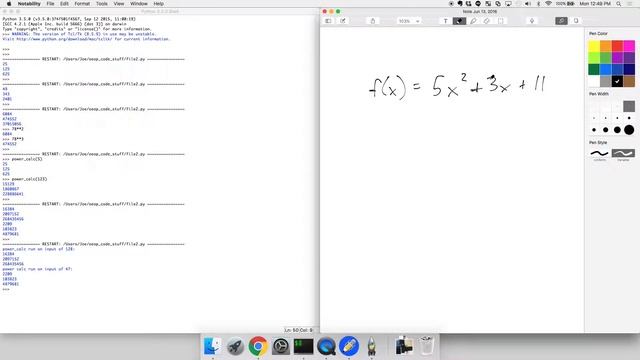Open Notability pencil icon in the Dock
640x360 pixels.
click(x=349, y=346)
